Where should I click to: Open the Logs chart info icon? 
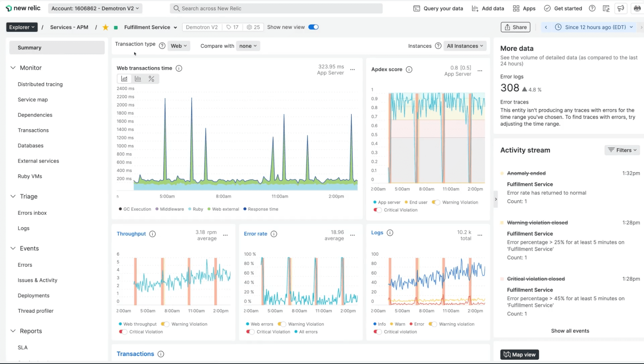[390, 233]
